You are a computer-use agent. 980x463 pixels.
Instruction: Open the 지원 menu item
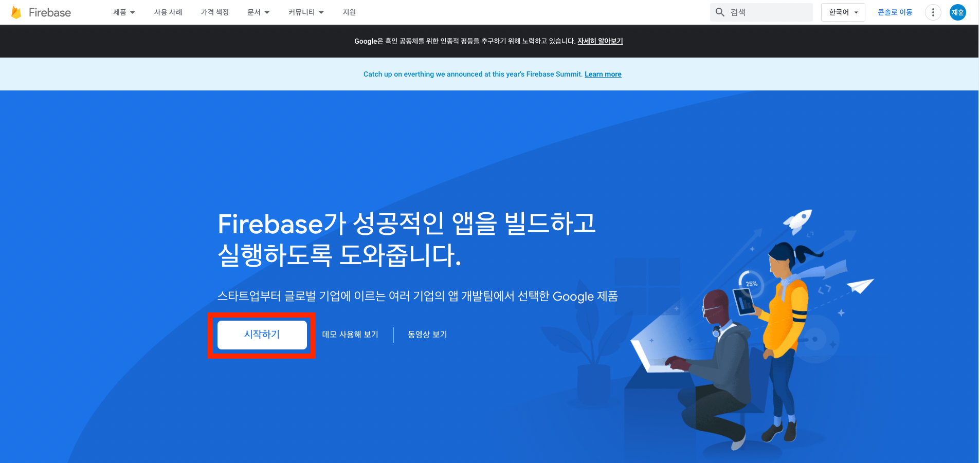349,12
